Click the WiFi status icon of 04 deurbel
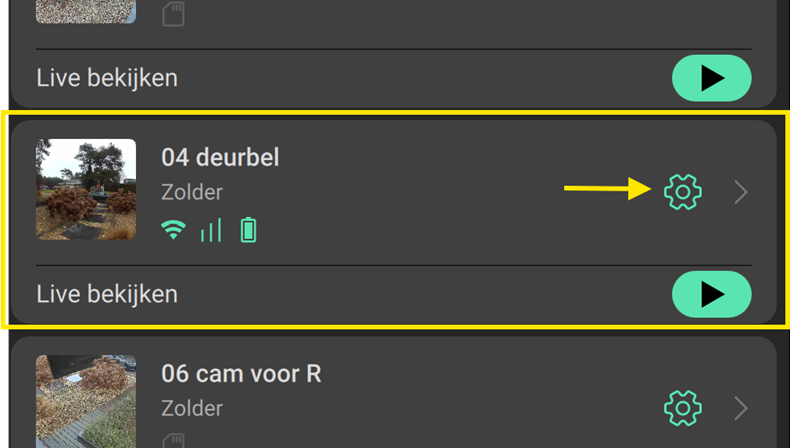This screenshot has height=448, width=790. click(x=174, y=231)
